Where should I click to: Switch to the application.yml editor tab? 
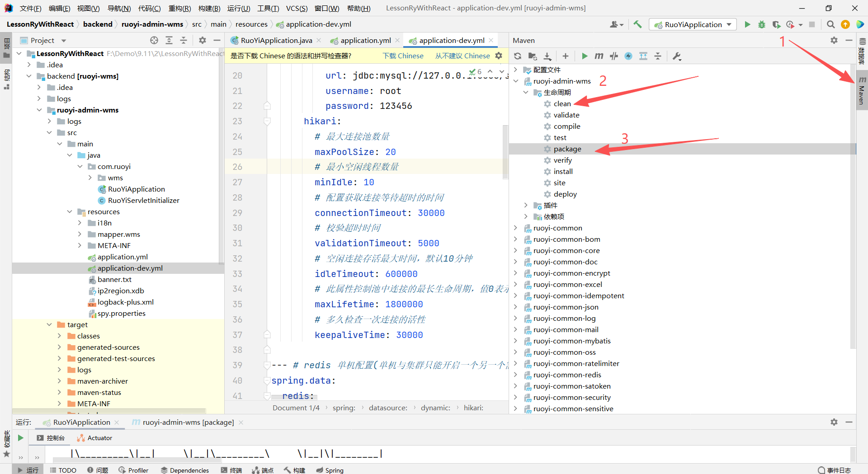point(364,40)
